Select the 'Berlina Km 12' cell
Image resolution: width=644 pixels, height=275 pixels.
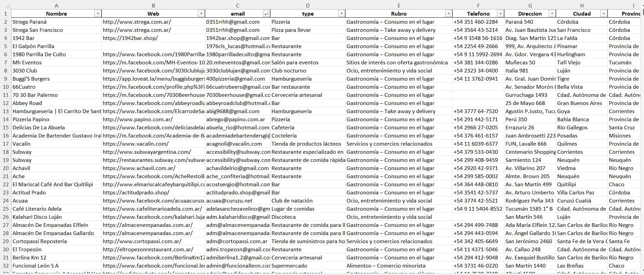click(x=56, y=257)
